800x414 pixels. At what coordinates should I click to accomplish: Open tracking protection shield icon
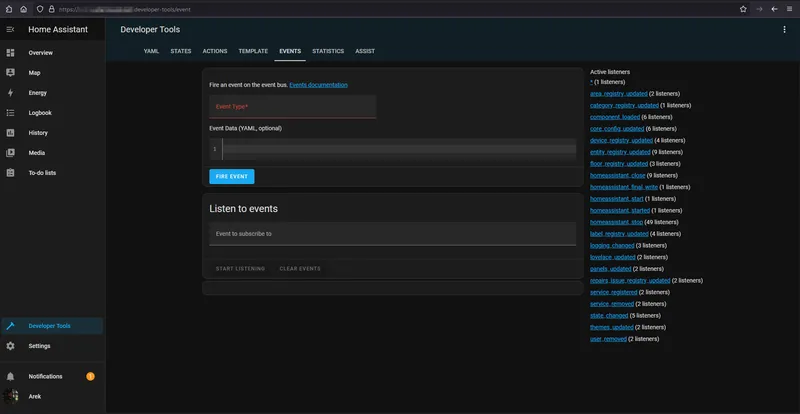coord(40,9)
